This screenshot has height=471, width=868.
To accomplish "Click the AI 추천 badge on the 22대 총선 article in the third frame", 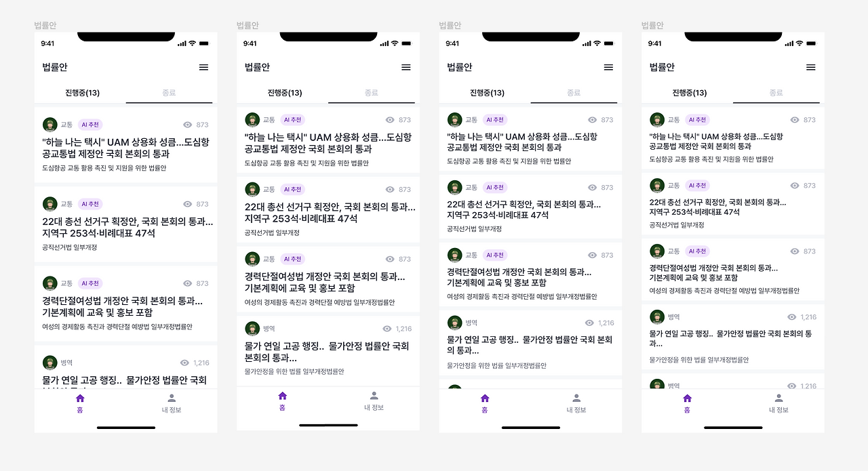I will tap(494, 188).
